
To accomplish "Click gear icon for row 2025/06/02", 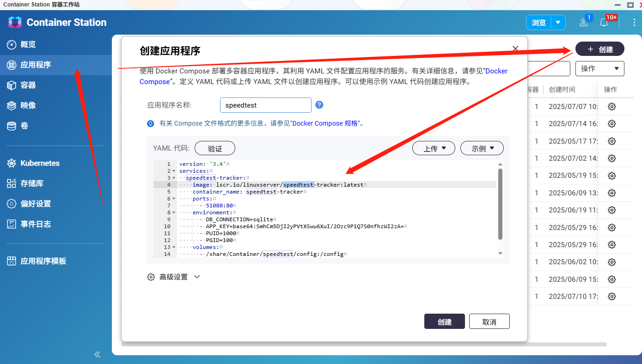I will pos(611,262).
